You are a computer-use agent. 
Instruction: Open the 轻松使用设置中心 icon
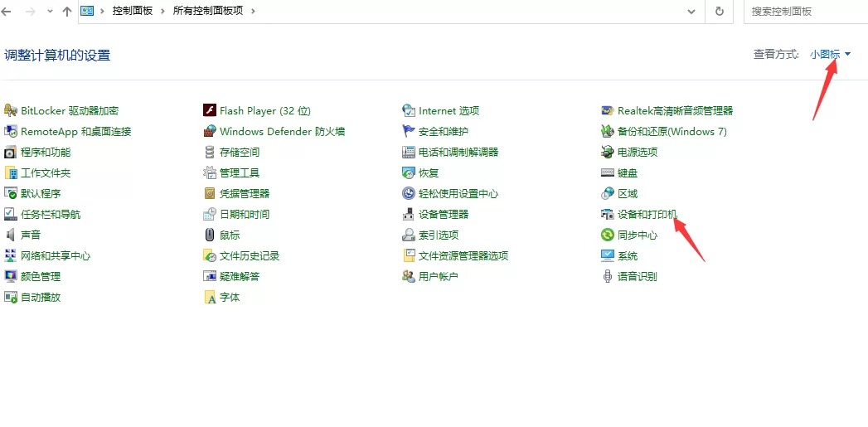pos(409,193)
